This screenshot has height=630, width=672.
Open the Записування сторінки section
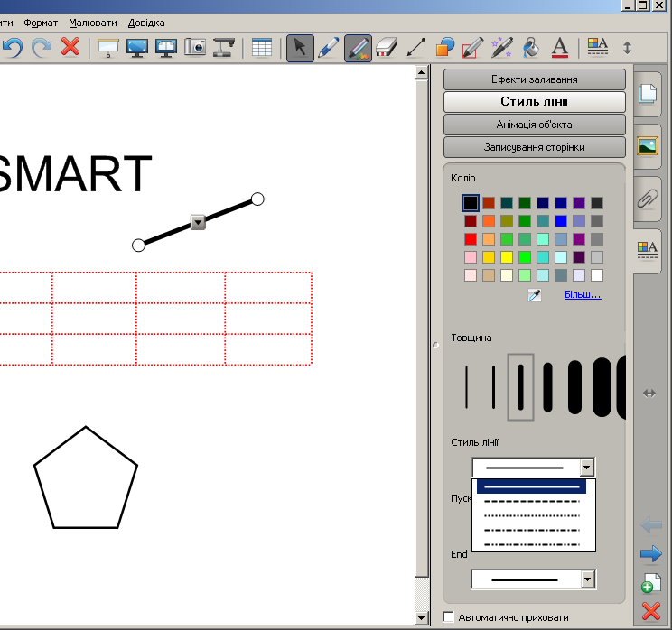click(535, 147)
